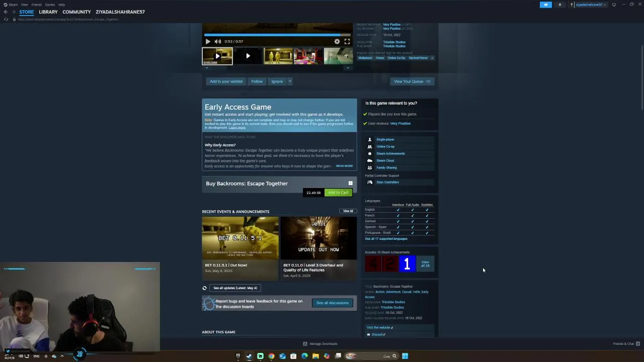The width and height of the screenshot is (644, 362).
Task: View all 18 achievements
Action: [x=425, y=263]
